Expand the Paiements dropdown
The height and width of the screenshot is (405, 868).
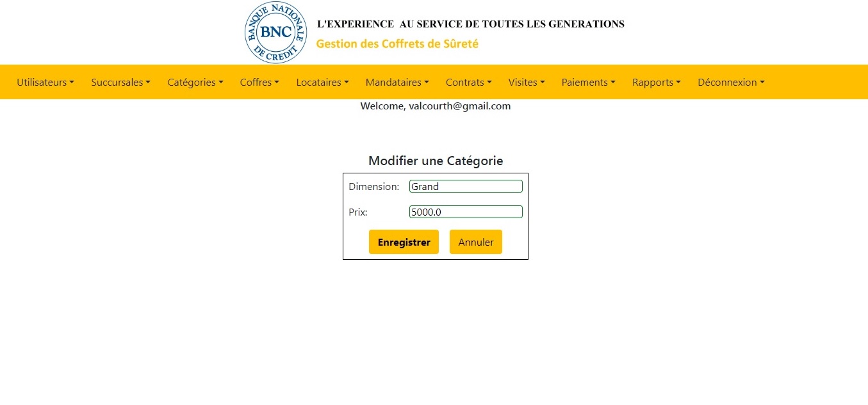(x=588, y=82)
